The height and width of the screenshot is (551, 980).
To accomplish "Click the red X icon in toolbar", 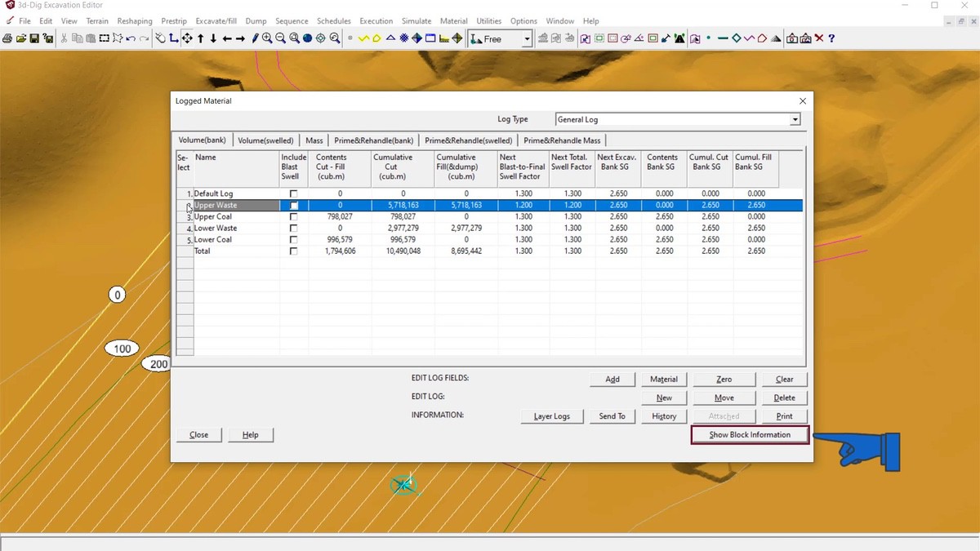I will 820,38.
